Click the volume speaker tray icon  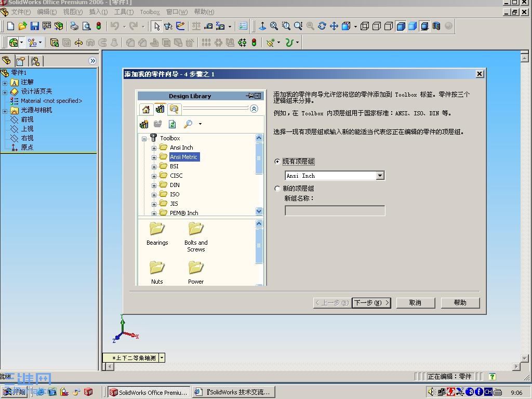tap(431, 392)
